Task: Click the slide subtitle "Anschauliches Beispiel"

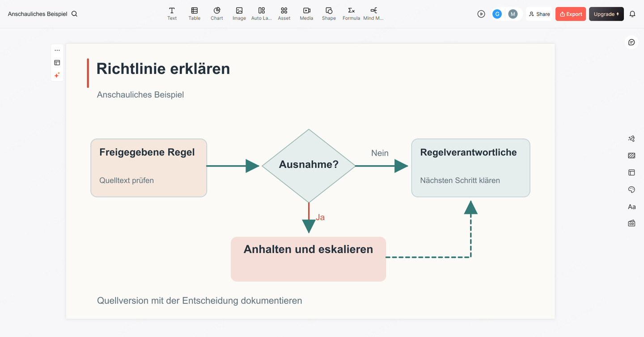Action: click(x=140, y=94)
